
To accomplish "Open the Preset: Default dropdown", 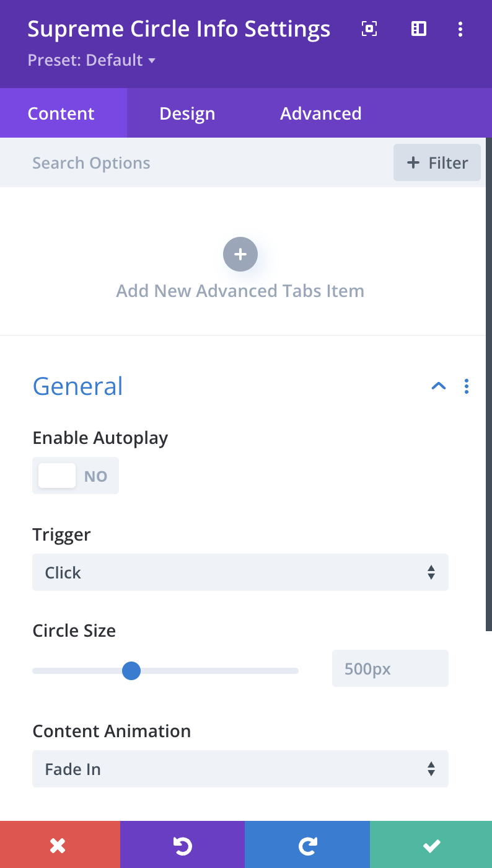I will (x=92, y=60).
